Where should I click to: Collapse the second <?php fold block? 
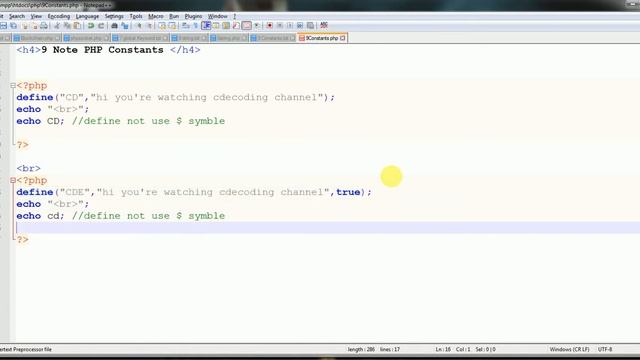13,180
